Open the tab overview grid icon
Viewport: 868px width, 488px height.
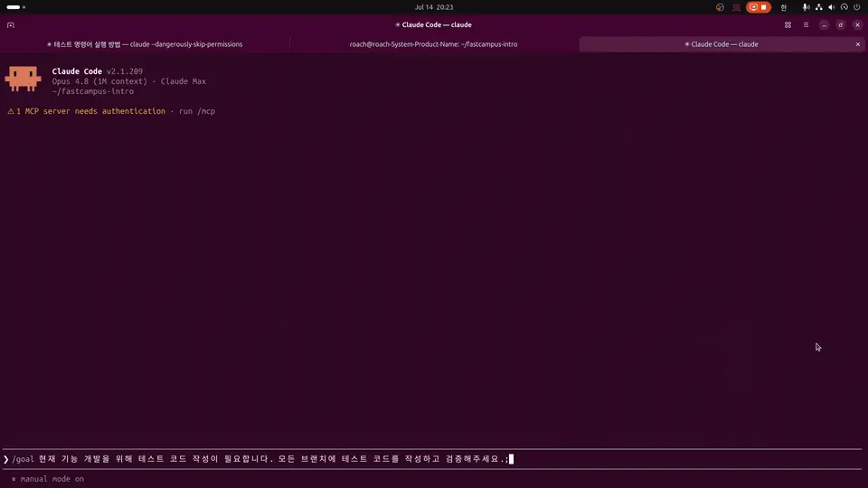pyautogui.click(x=788, y=25)
